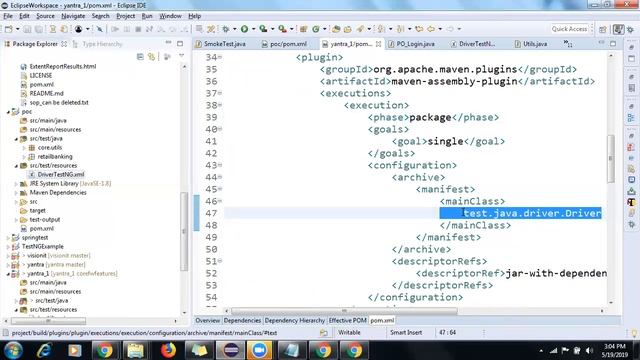
Task: Select ExtentReportResults.html file
Action: tap(63, 67)
